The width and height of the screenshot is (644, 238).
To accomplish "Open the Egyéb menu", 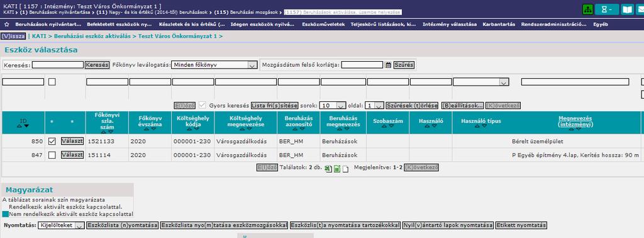I will click(601, 25).
